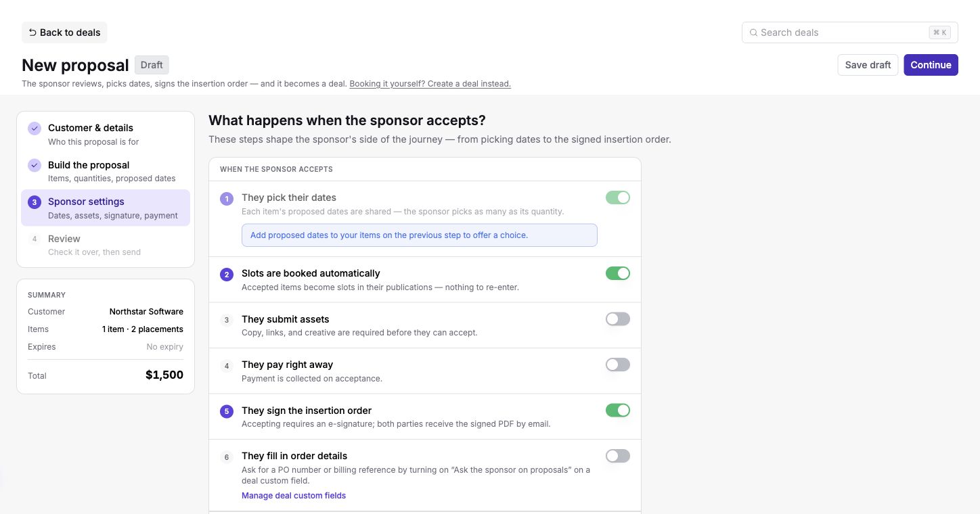The height and width of the screenshot is (514, 980).
Task: Click Save draft button
Action: point(868,65)
